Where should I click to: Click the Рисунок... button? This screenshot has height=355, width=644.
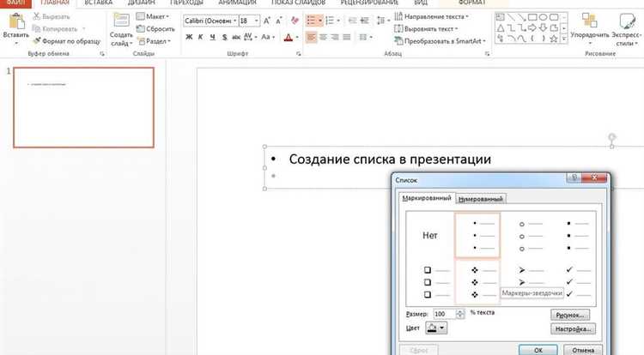570,315
